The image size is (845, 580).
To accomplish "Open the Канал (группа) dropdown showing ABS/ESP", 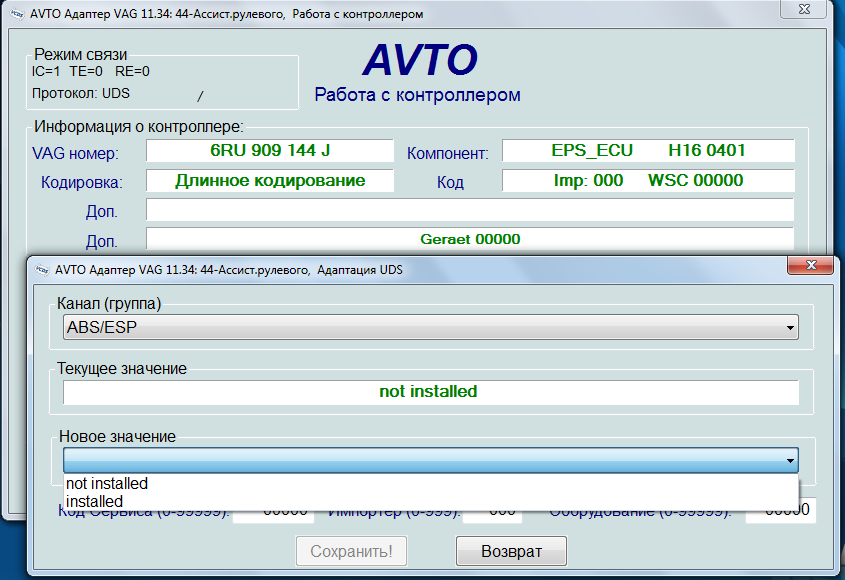I will point(790,327).
